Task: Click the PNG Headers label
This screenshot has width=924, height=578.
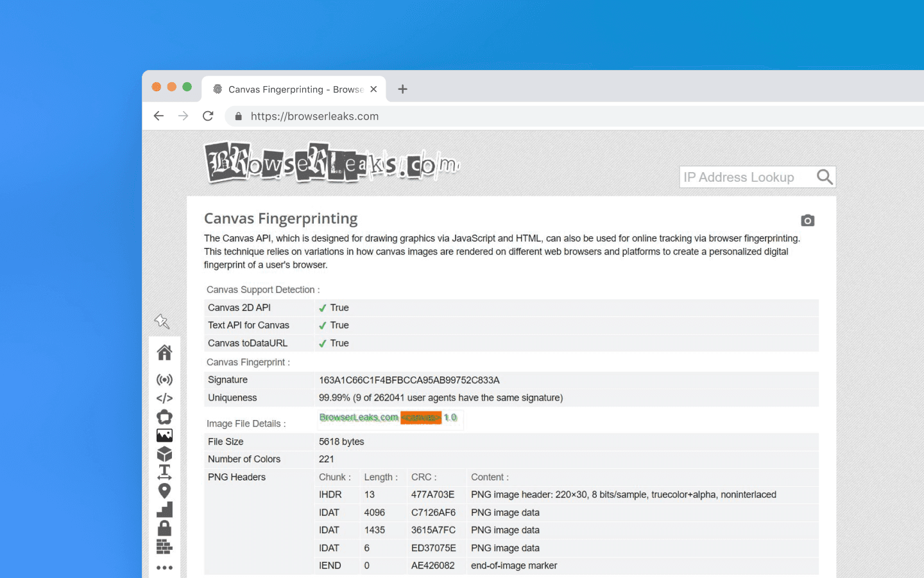Action: (237, 477)
